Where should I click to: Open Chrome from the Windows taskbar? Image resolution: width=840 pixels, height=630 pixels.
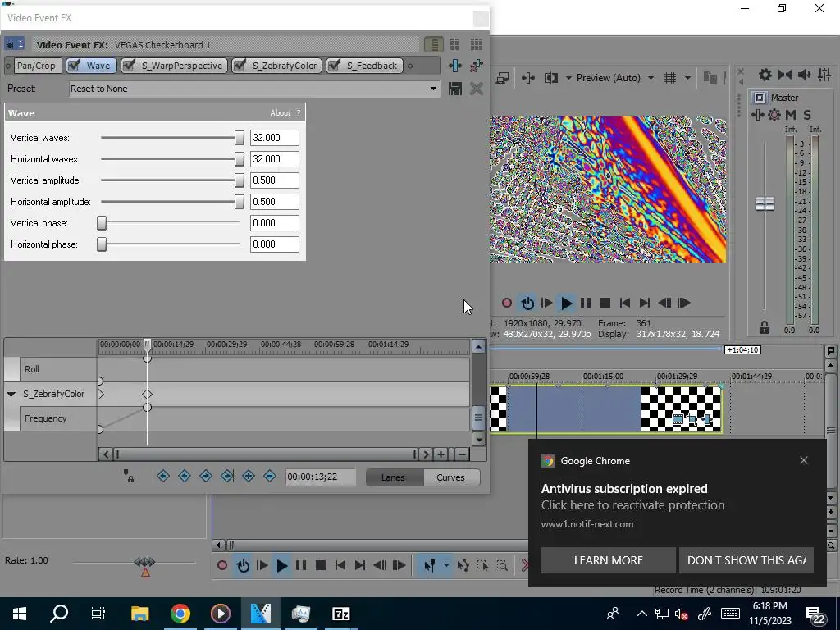180,614
